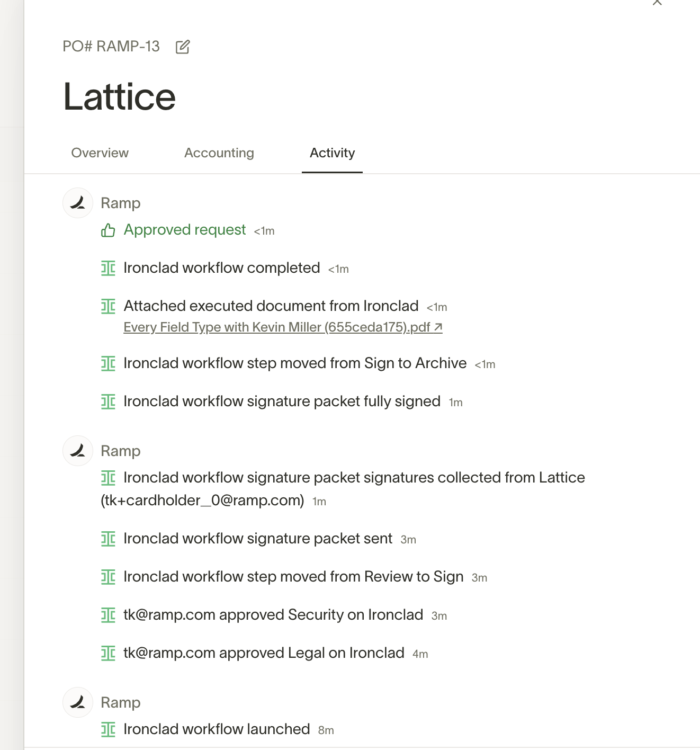Screen dimensions: 700x750
Task: Click the edit pencil icon beside PO# RAMP-13
Action: (x=183, y=47)
